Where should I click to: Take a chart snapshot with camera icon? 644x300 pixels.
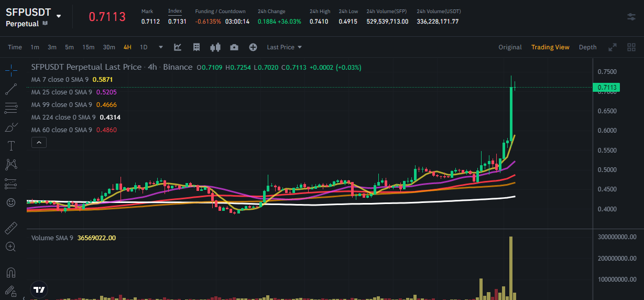234,47
